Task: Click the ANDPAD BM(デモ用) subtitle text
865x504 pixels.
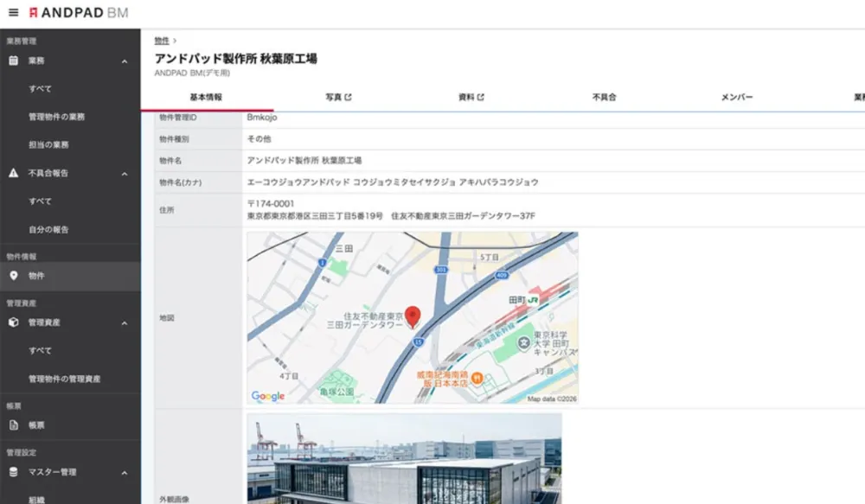Action: (192, 73)
